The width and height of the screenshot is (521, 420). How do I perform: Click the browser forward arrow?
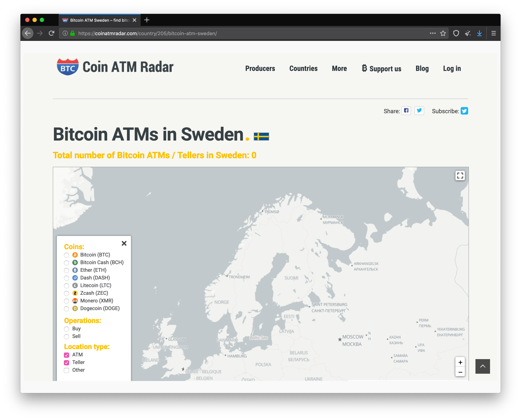pos(40,33)
